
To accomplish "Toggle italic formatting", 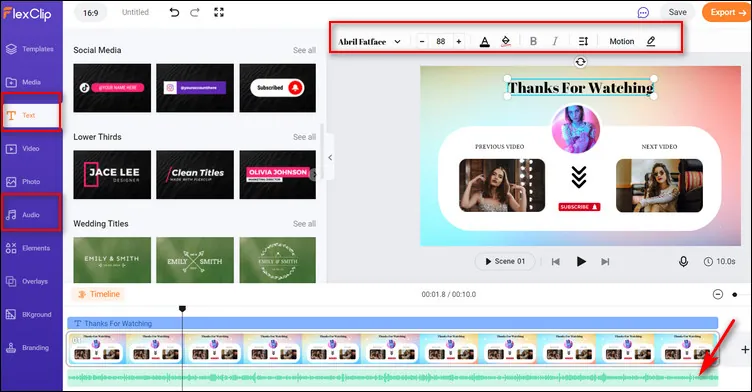I will [x=555, y=42].
